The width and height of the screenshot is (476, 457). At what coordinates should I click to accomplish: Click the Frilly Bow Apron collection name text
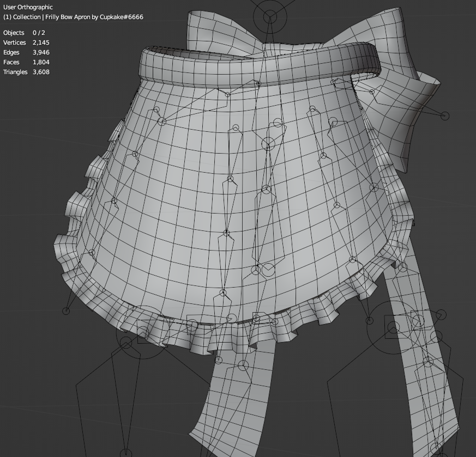tap(73, 17)
